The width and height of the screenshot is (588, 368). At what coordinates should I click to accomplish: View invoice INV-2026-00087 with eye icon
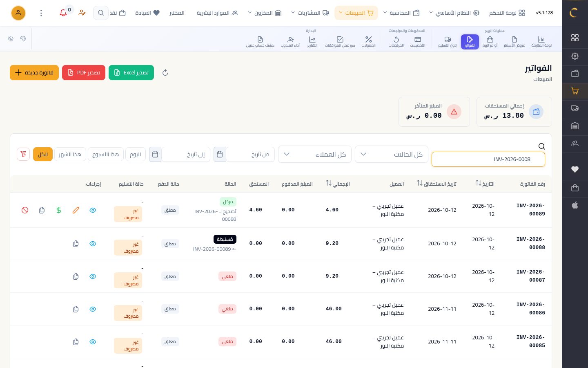[x=93, y=276]
